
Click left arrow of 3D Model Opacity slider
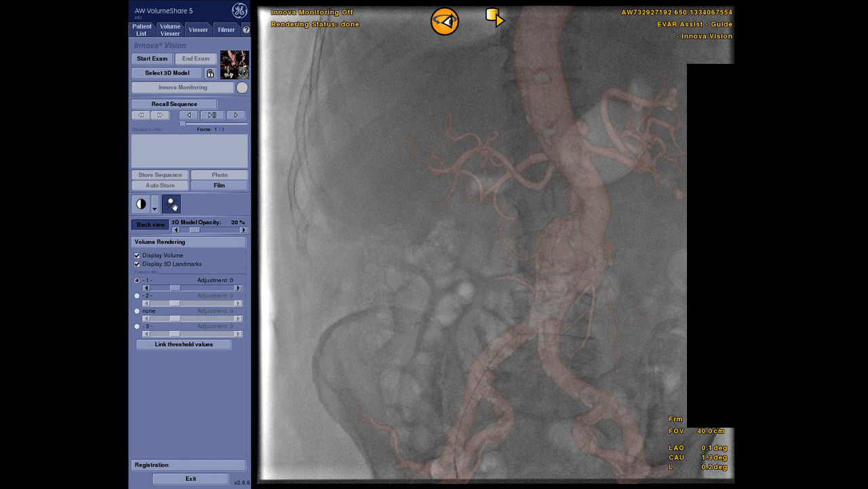[x=176, y=230]
